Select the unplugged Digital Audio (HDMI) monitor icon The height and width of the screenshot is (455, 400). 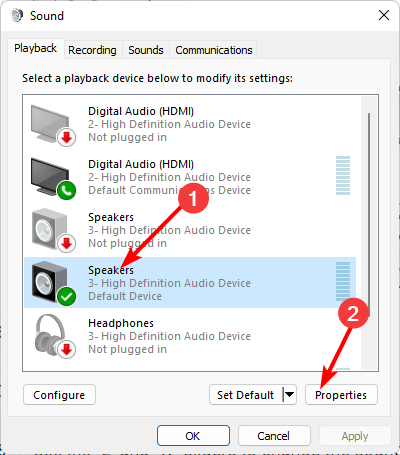point(53,125)
